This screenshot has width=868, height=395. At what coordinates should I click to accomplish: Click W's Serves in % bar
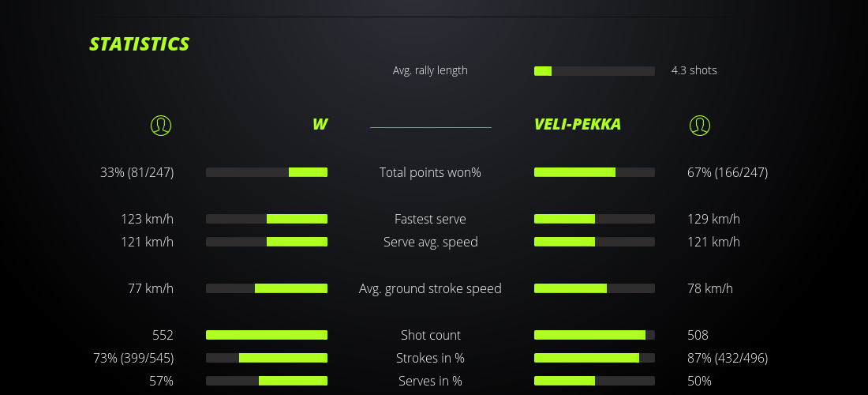[267, 381]
